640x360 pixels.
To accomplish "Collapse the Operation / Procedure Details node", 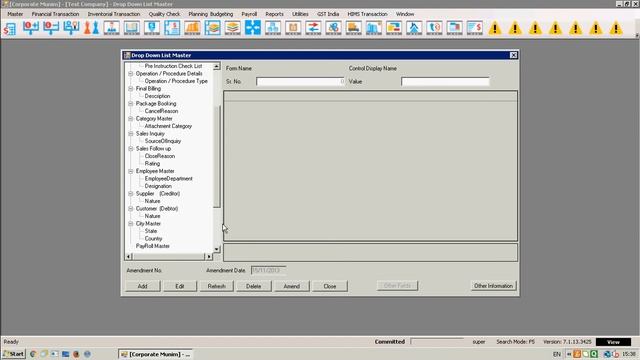I will (x=131, y=74).
